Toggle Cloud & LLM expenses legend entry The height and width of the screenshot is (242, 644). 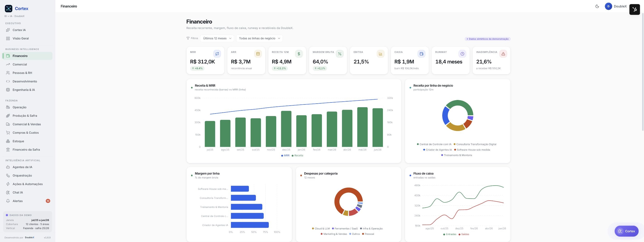(321, 228)
